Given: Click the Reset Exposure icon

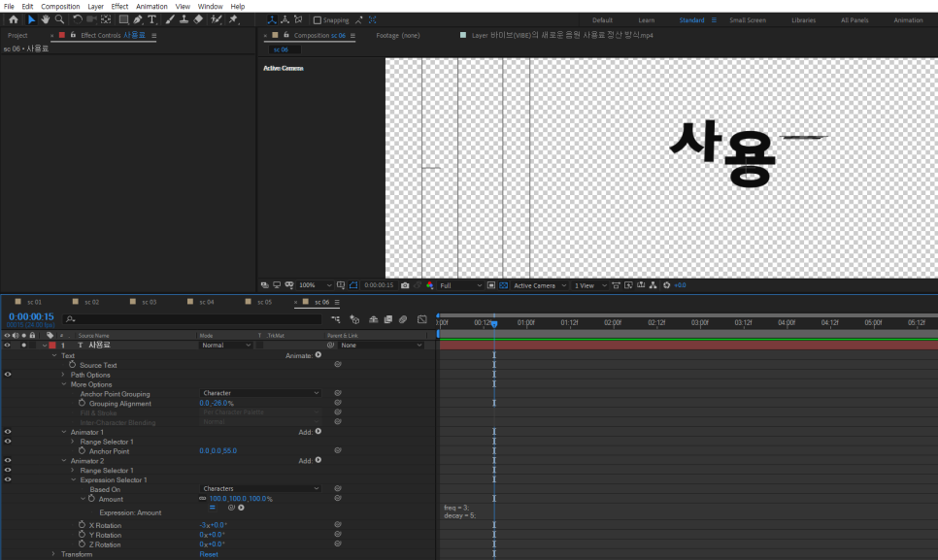Looking at the screenshot, I should coord(666,285).
